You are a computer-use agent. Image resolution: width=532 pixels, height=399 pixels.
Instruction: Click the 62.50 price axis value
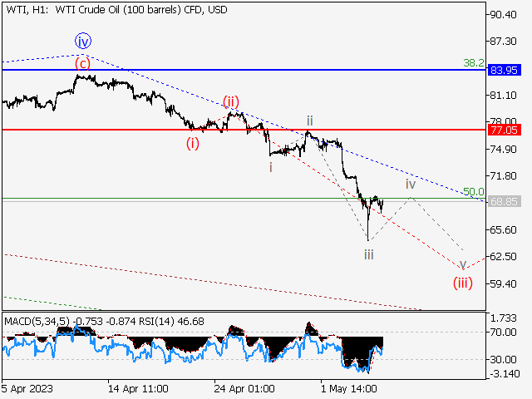[504, 256]
